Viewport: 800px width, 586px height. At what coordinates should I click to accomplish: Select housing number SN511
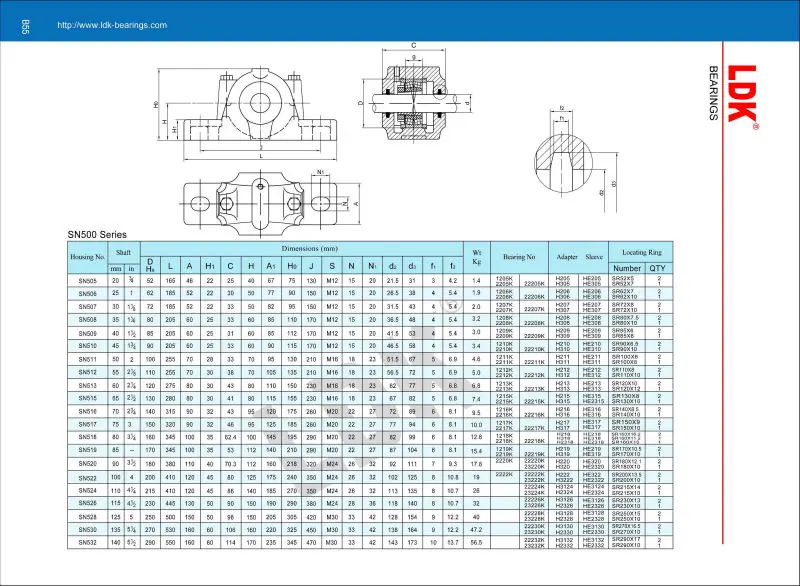[x=87, y=360]
